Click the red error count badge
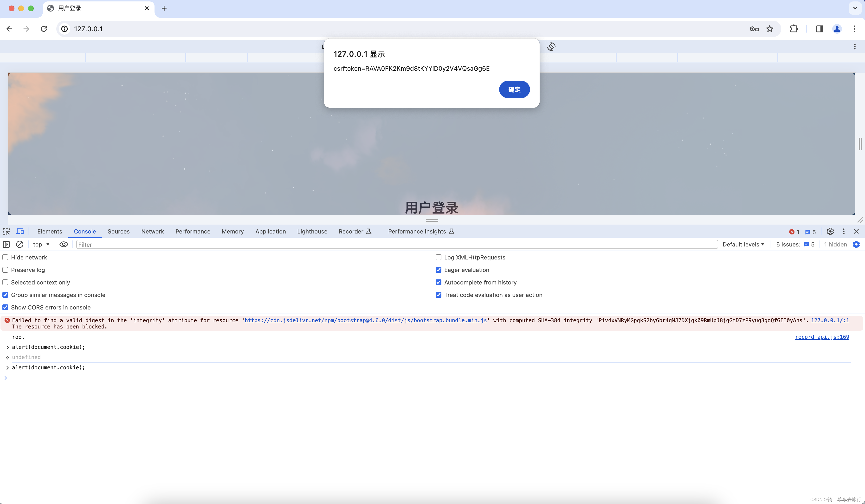 (794, 232)
